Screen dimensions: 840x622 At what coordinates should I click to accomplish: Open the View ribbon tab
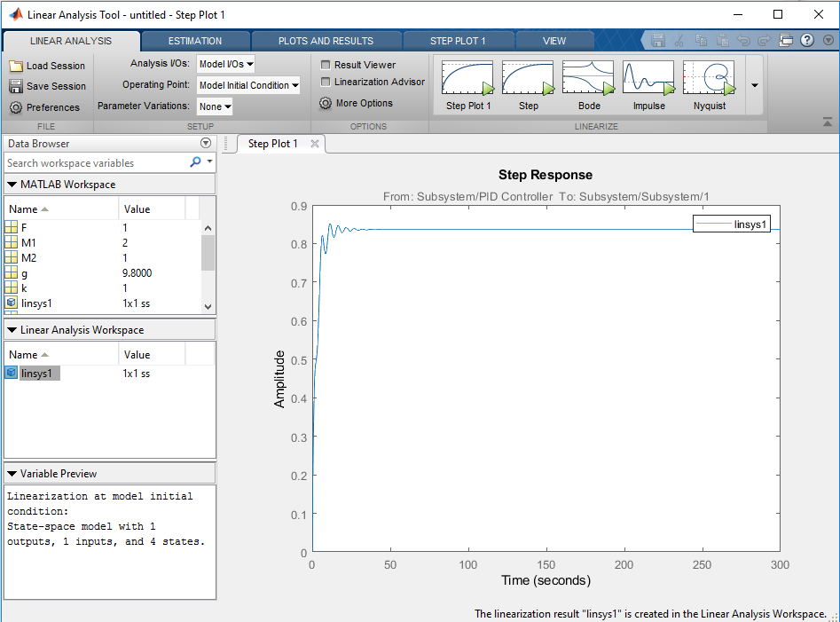tap(553, 41)
